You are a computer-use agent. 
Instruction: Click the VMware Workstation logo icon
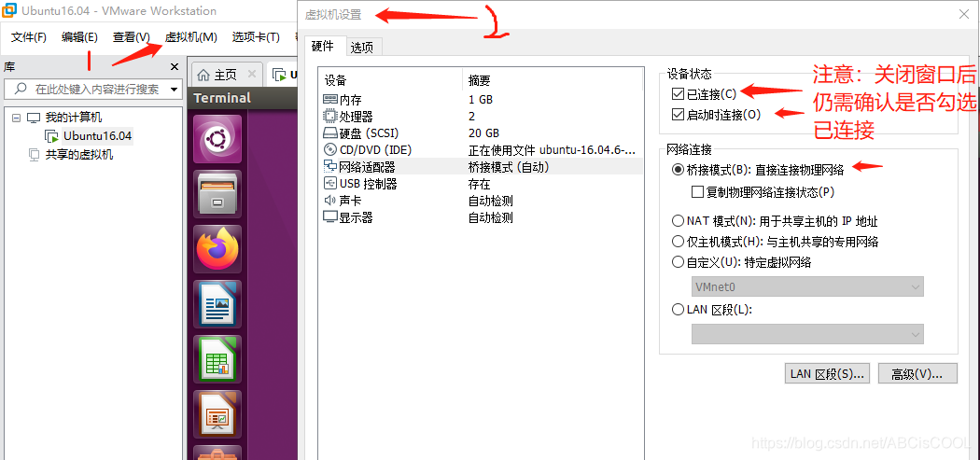(9, 10)
